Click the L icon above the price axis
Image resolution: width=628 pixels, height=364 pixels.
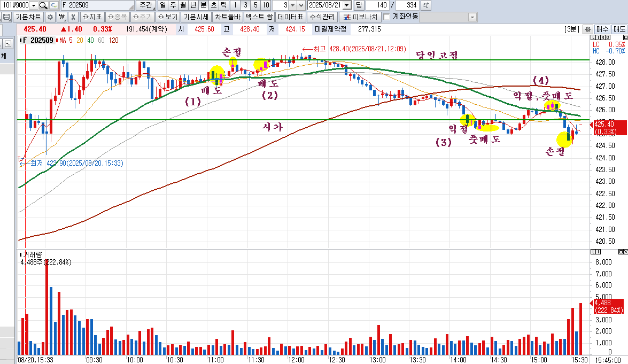594,37
